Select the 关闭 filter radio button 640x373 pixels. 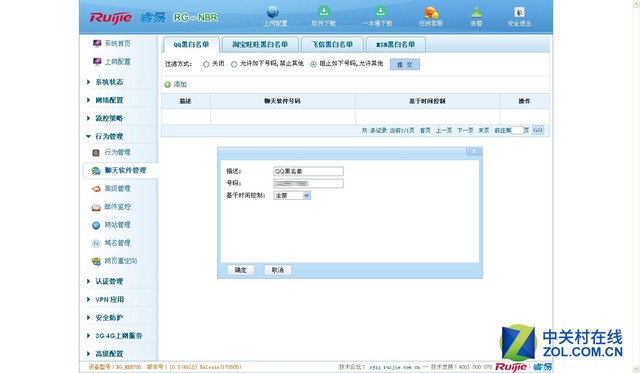[x=206, y=64]
